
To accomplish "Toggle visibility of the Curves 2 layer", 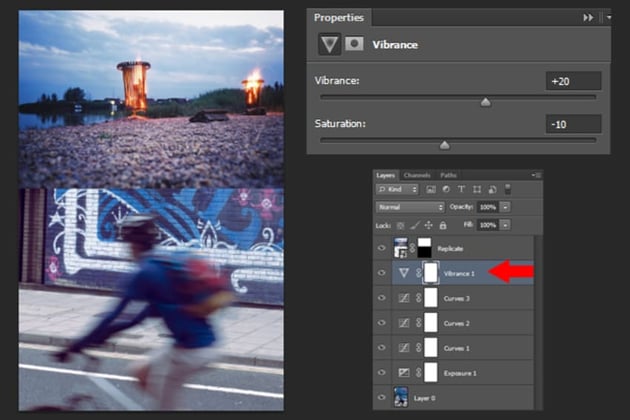I will click(382, 323).
